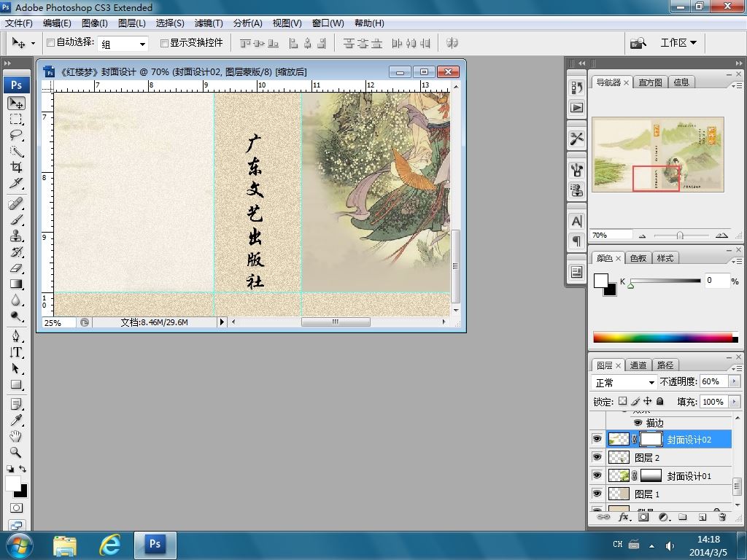
Task: Delete layer trash icon
Action: (x=722, y=517)
